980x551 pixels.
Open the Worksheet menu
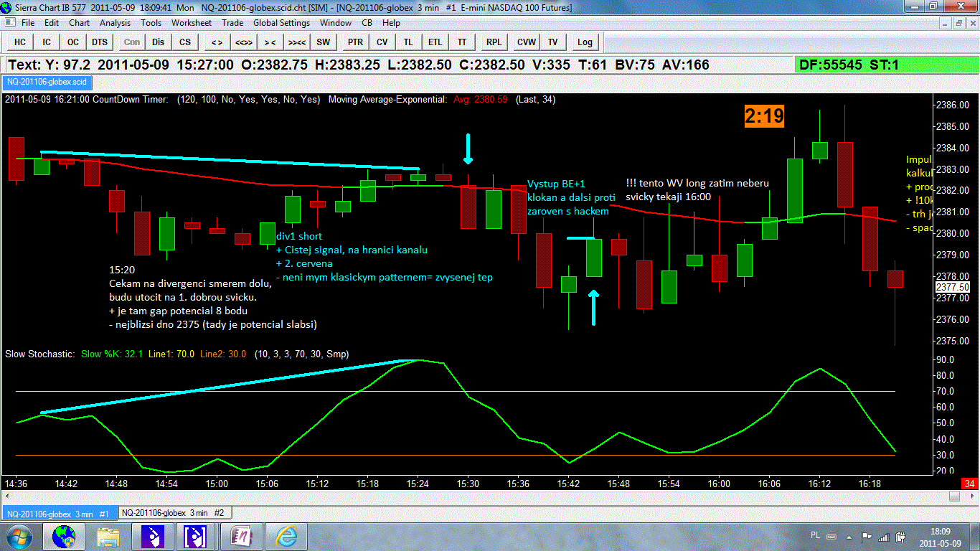(192, 23)
